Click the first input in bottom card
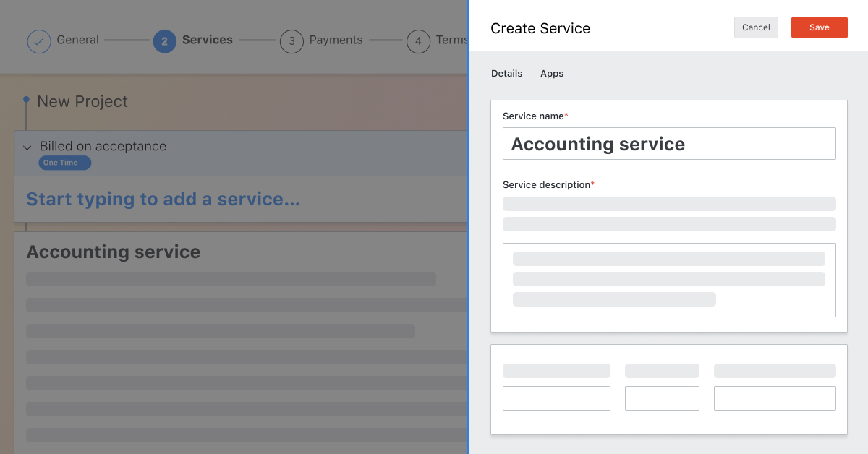Screen dimensions: 868x454 [556, 398]
